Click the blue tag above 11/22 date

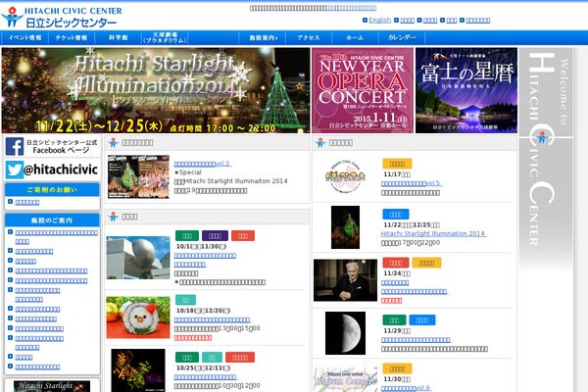pyautogui.click(x=396, y=215)
